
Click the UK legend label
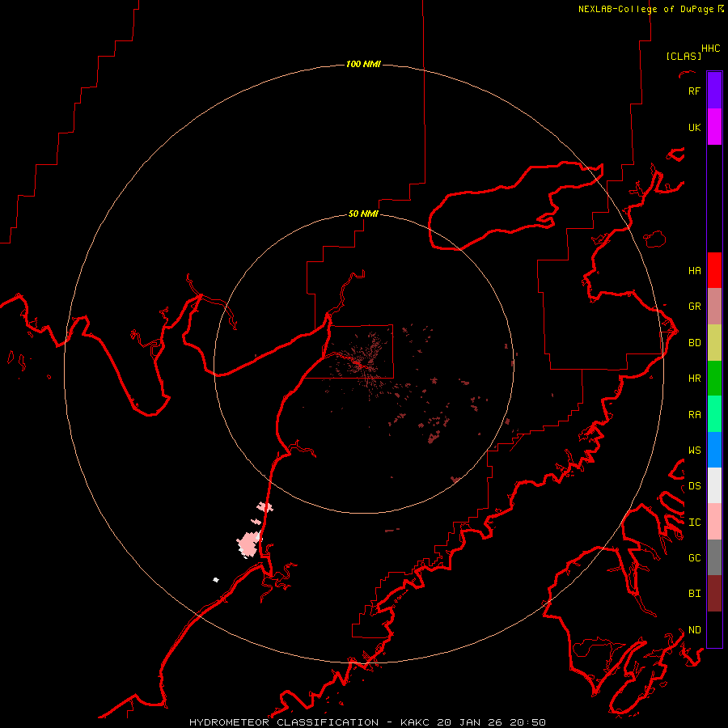click(694, 127)
